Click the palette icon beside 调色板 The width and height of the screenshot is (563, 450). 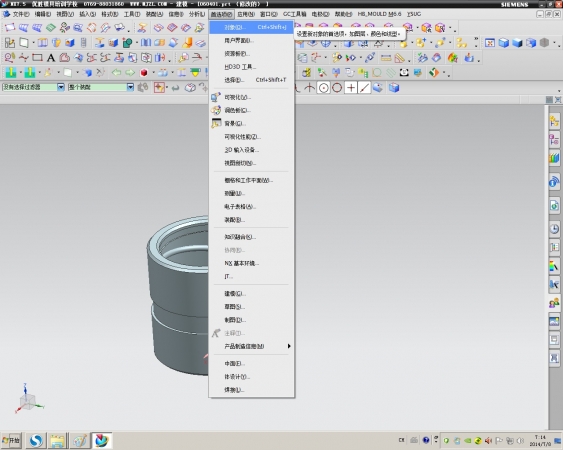coord(216,110)
